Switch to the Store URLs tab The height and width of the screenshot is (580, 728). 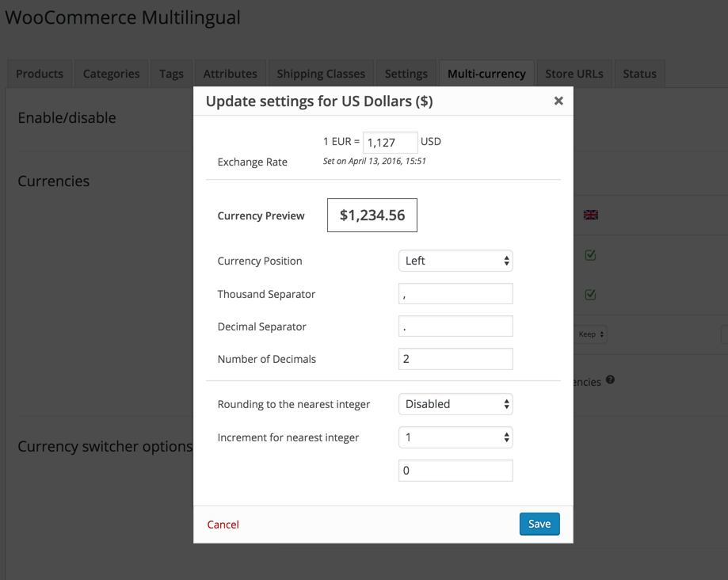pyautogui.click(x=574, y=74)
